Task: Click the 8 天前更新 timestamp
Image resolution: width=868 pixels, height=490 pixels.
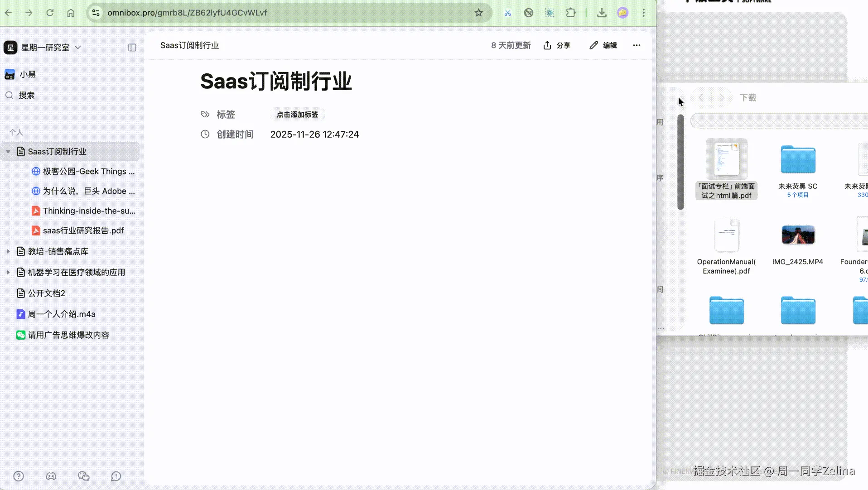Action: [511, 45]
